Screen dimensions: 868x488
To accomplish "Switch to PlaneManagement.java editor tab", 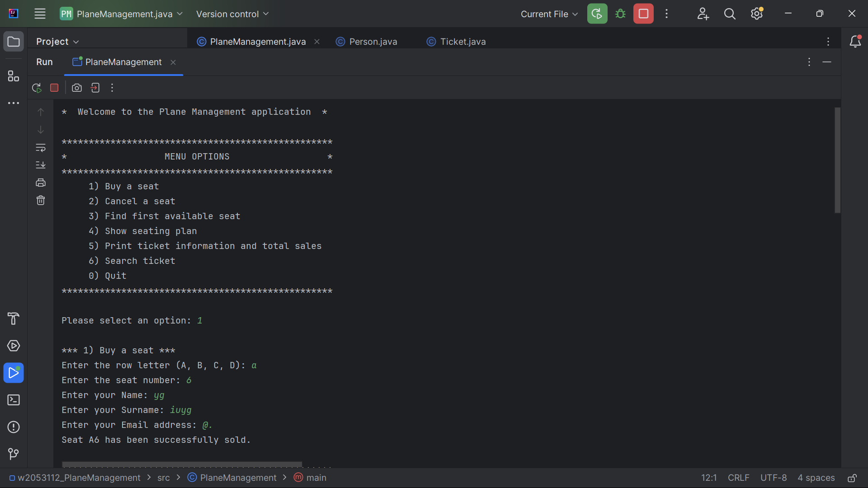I will pyautogui.click(x=258, y=42).
